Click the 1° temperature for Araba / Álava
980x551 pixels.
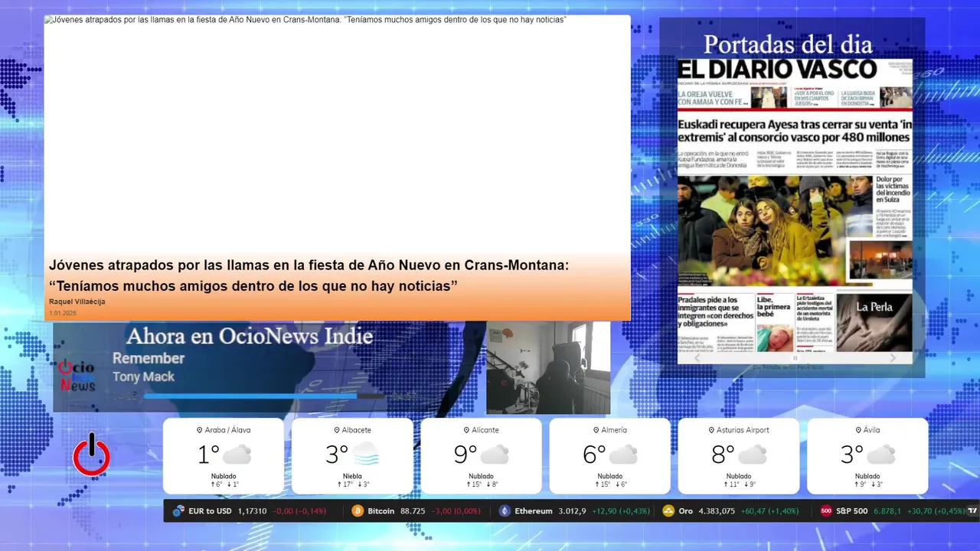tap(208, 455)
